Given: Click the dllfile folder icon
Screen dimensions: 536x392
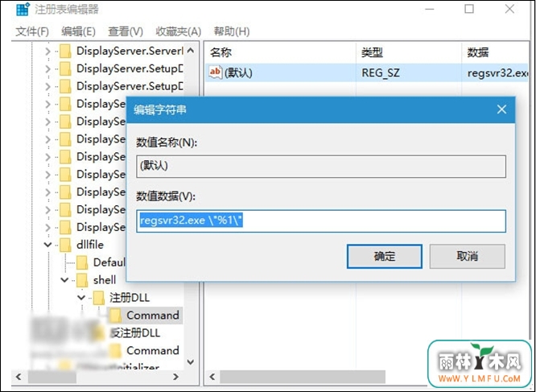Looking at the screenshot, I should (x=65, y=245).
